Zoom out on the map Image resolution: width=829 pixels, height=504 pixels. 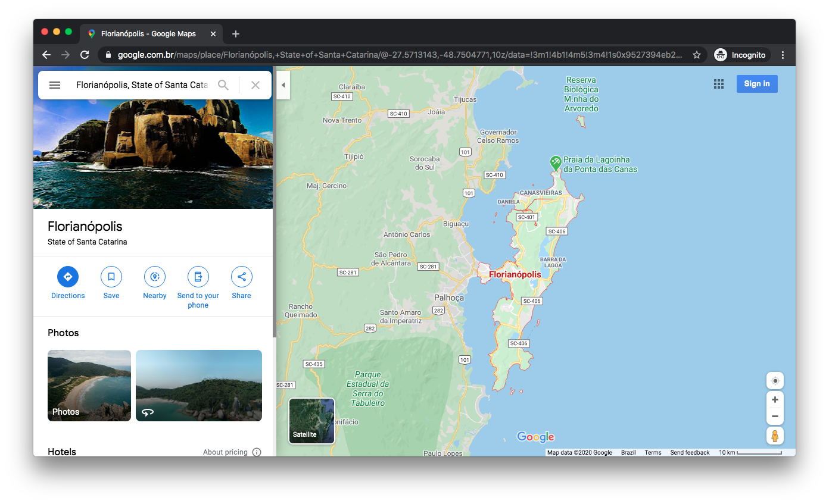coord(775,416)
